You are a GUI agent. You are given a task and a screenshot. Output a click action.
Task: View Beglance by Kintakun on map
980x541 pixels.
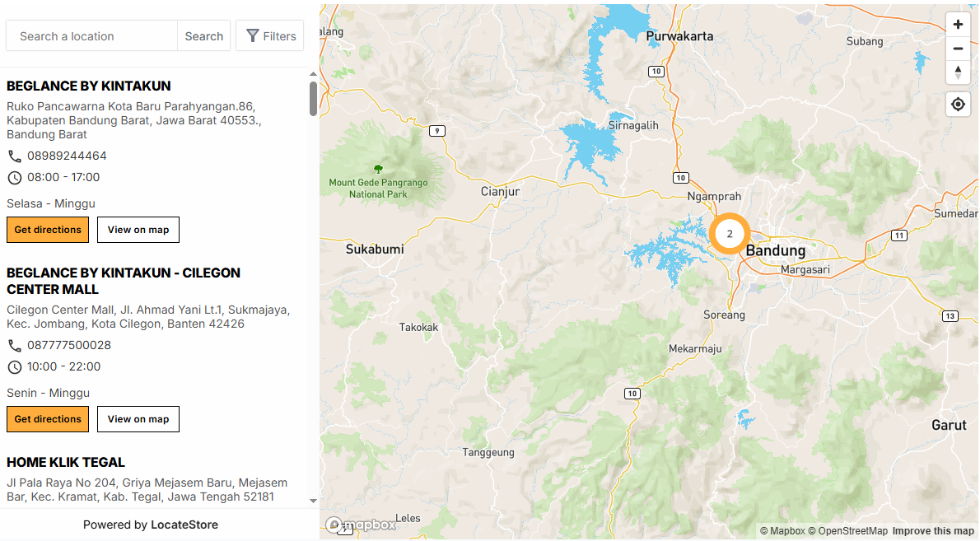138,230
